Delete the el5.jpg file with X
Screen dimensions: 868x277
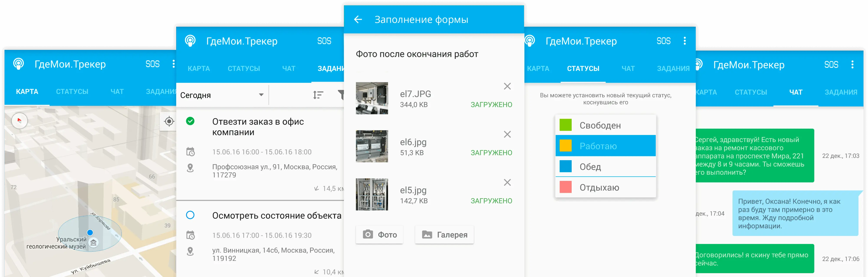tap(507, 183)
